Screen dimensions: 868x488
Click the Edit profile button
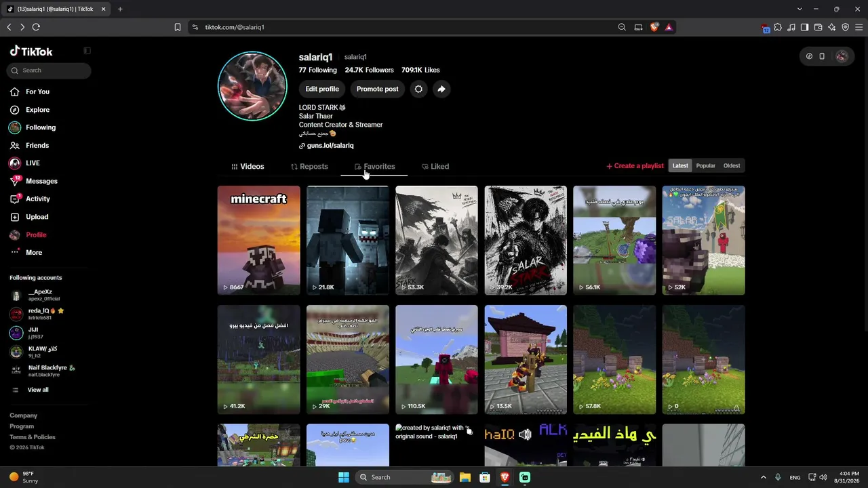(322, 89)
